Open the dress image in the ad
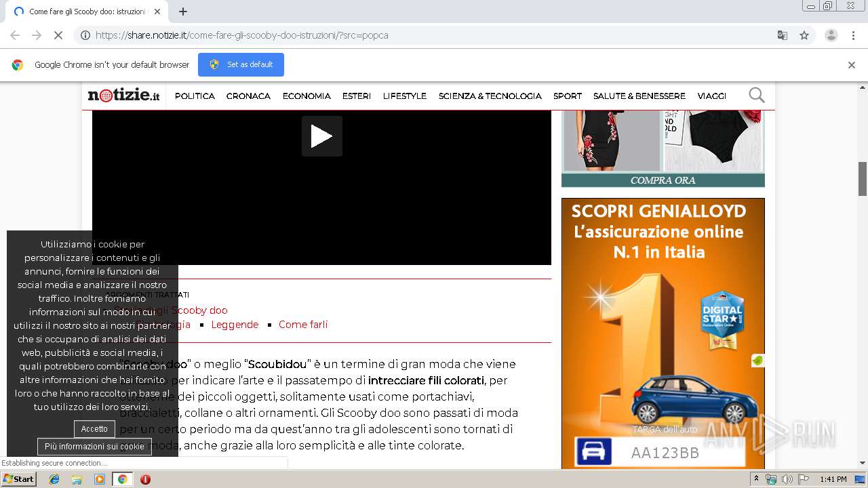The width and height of the screenshot is (868, 488). [x=611, y=141]
